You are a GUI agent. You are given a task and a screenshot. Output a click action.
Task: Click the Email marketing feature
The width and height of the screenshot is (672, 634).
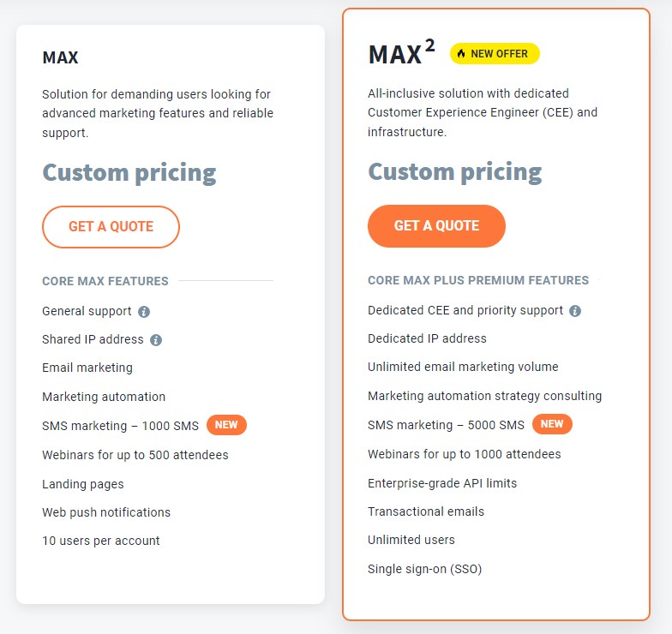point(87,368)
